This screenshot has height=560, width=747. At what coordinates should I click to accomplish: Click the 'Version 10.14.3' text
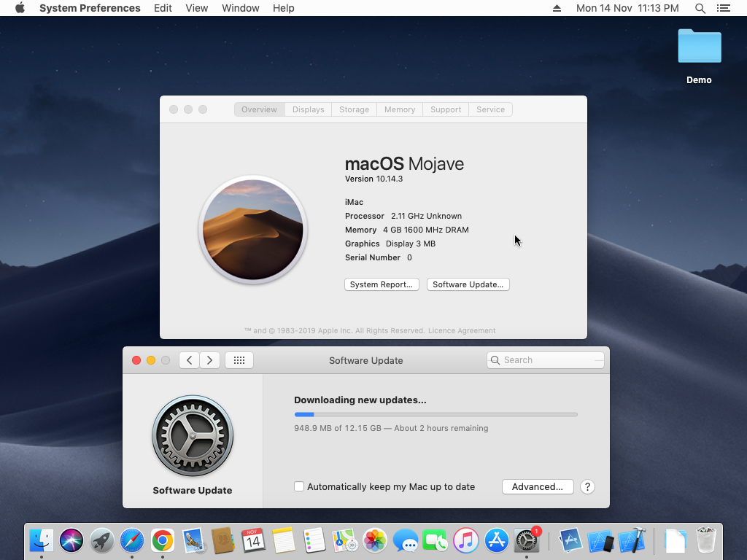[x=373, y=179]
